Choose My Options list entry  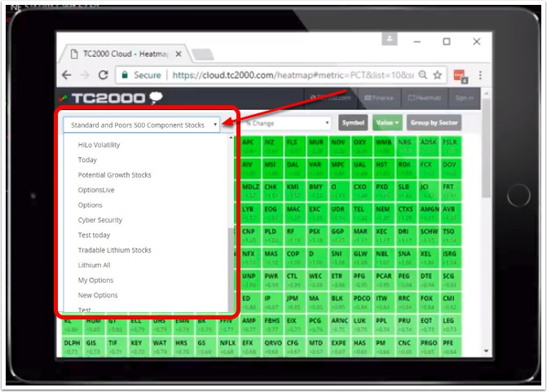click(95, 280)
